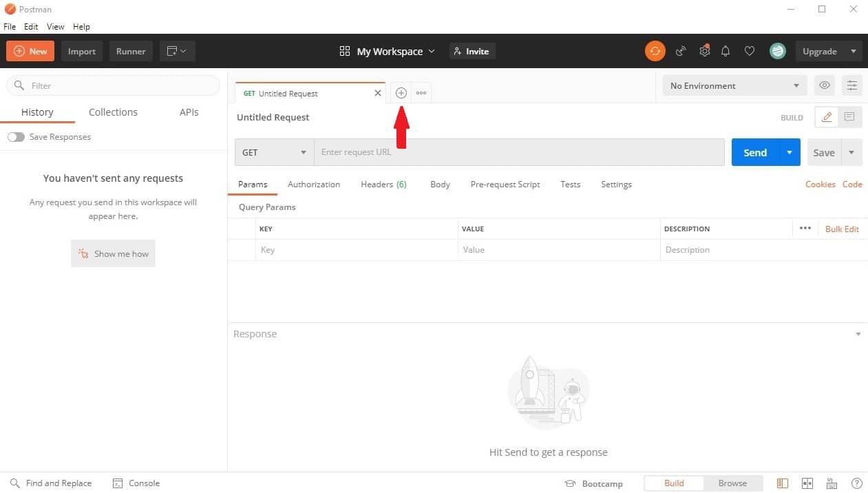Open tab options three-dots icon
Viewport: 868px width, 493px height.
(x=421, y=93)
